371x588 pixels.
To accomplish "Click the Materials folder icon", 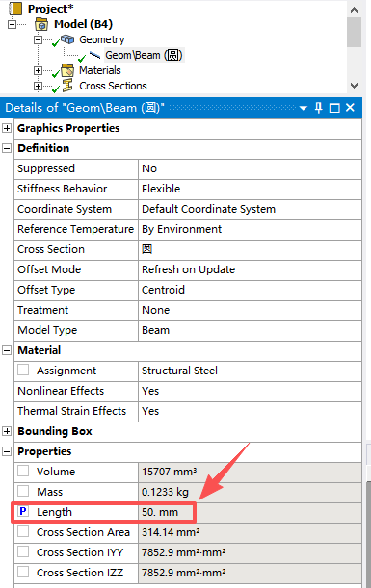I will pos(67,70).
